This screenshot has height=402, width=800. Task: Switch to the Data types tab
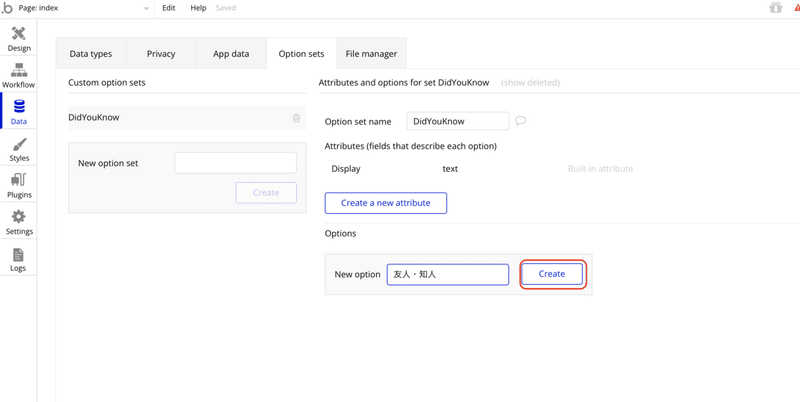tap(91, 54)
